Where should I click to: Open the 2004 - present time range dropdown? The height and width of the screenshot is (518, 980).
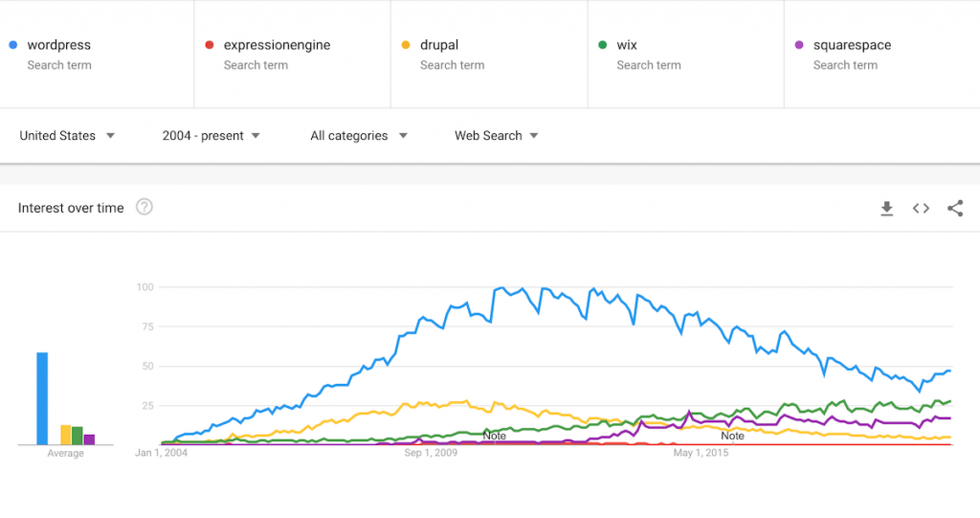tap(211, 136)
